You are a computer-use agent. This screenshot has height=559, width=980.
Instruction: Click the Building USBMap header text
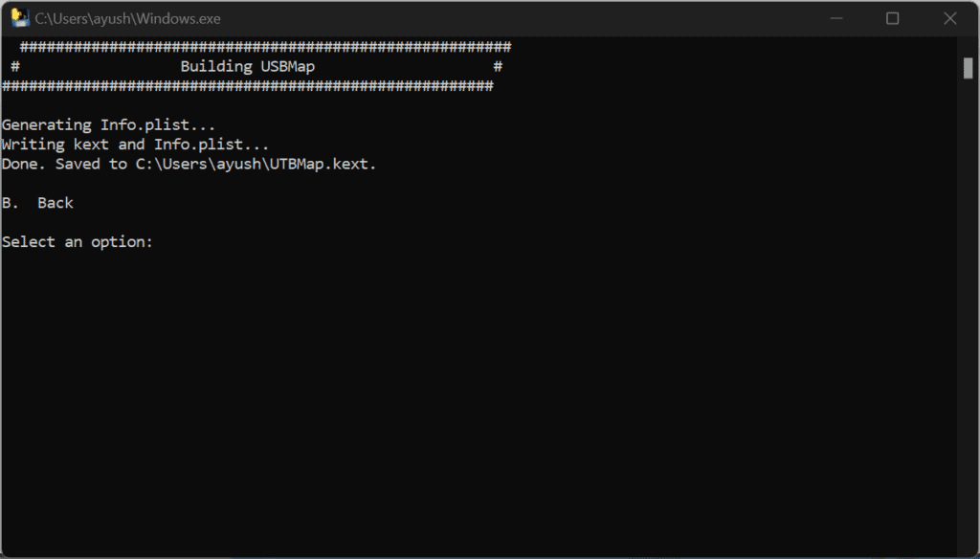point(247,66)
